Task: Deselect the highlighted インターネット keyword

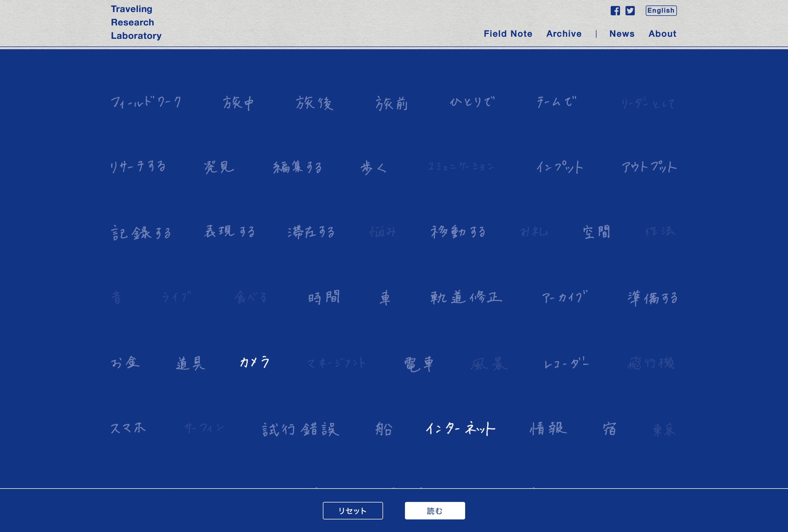Action: [x=460, y=429]
